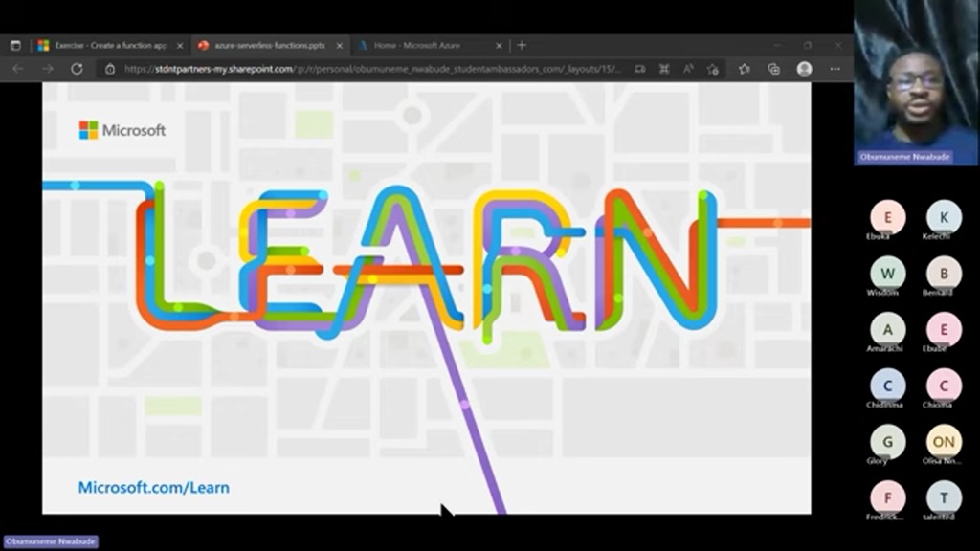Open Settings and more menu
Viewport: 980px width, 551px height.
[x=835, y=69]
